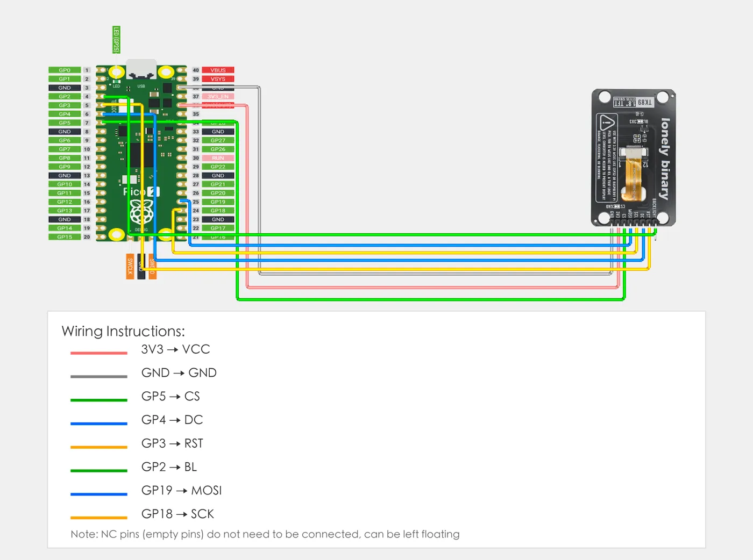The height and width of the screenshot is (560, 753).
Task: Click the GP20 pin label
Action: click(218, 193)
